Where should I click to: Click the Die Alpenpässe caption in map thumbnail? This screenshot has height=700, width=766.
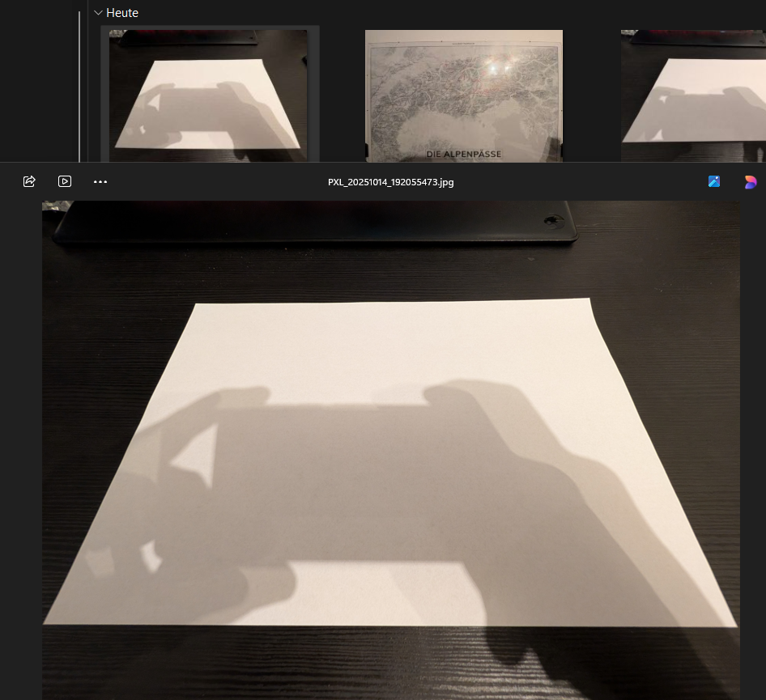coord(463,154)
